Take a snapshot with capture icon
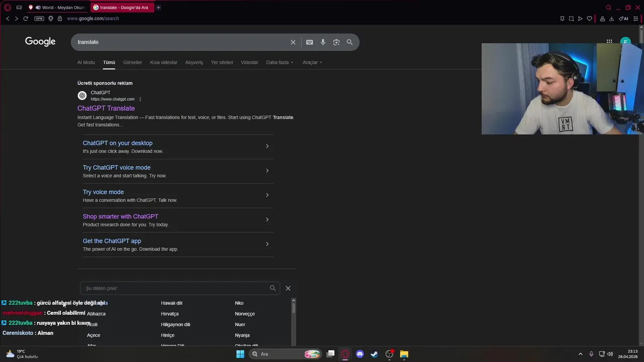Screen dimensions: 644x362 pyautogui.click(x=571, y=19)
